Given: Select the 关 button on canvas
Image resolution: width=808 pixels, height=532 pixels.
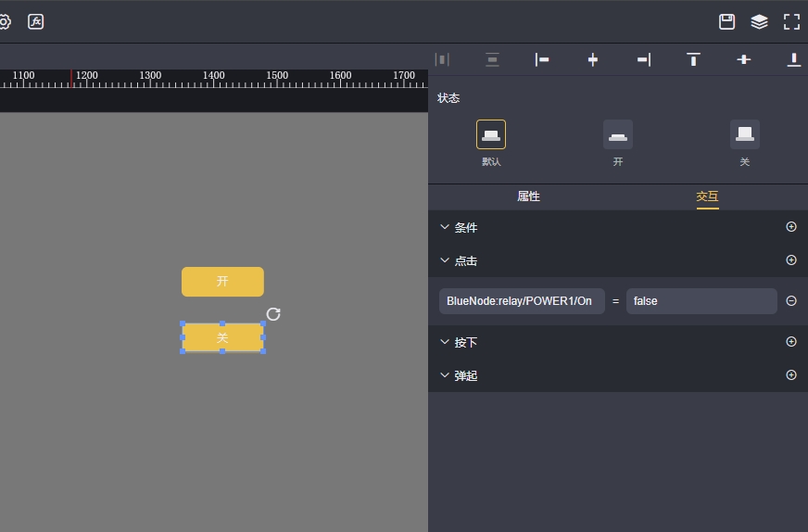Looking at the screenshot, I should (222, 337).
